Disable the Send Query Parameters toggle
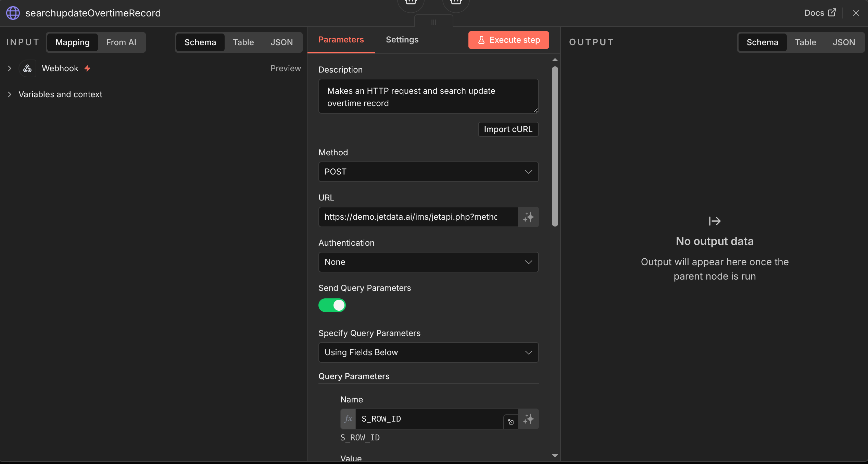The height and width of the screenshot is (464, 868). click(332, 305)
